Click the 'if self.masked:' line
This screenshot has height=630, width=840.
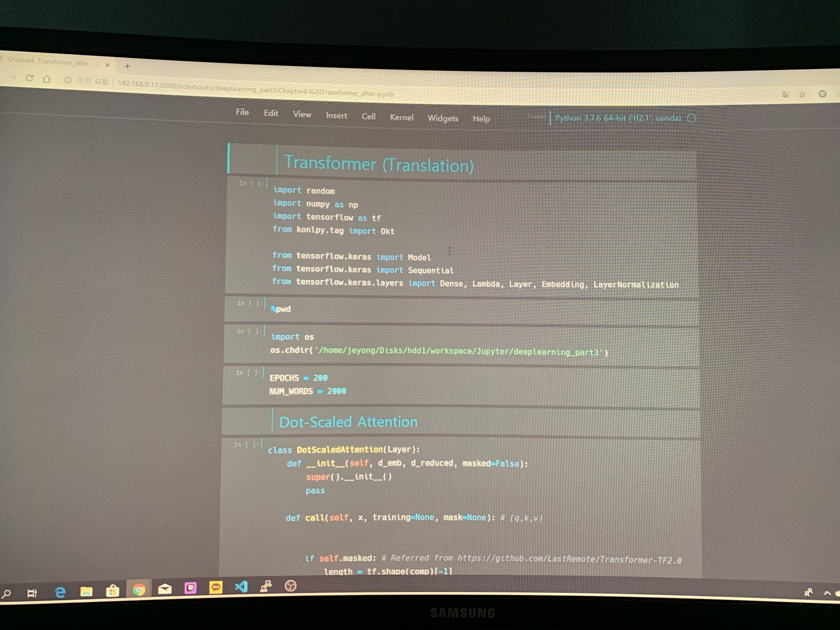click(x=341, y=558)
